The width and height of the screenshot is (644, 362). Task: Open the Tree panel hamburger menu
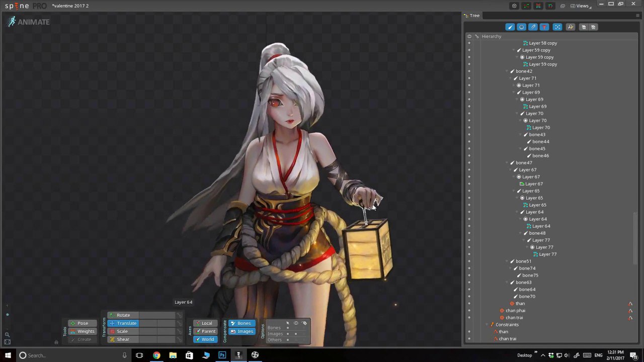(637, 16)
